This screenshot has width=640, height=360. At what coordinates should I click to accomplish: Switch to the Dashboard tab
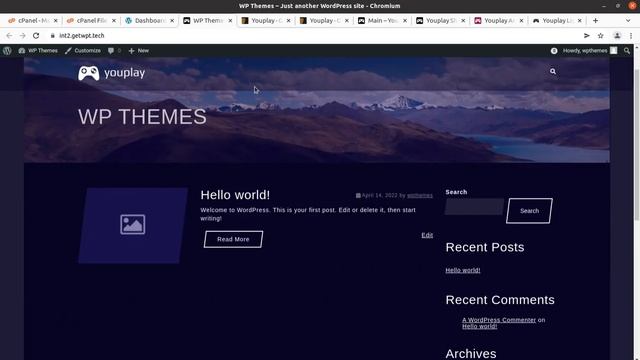150,20
